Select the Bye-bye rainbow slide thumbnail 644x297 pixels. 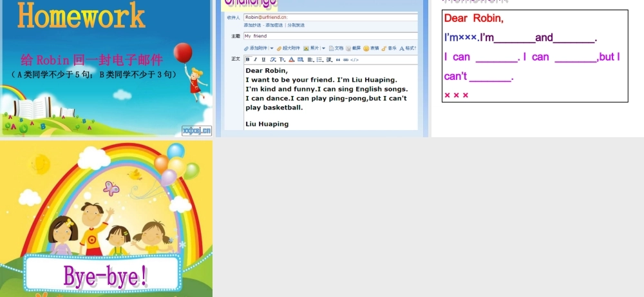click(106, 218)
